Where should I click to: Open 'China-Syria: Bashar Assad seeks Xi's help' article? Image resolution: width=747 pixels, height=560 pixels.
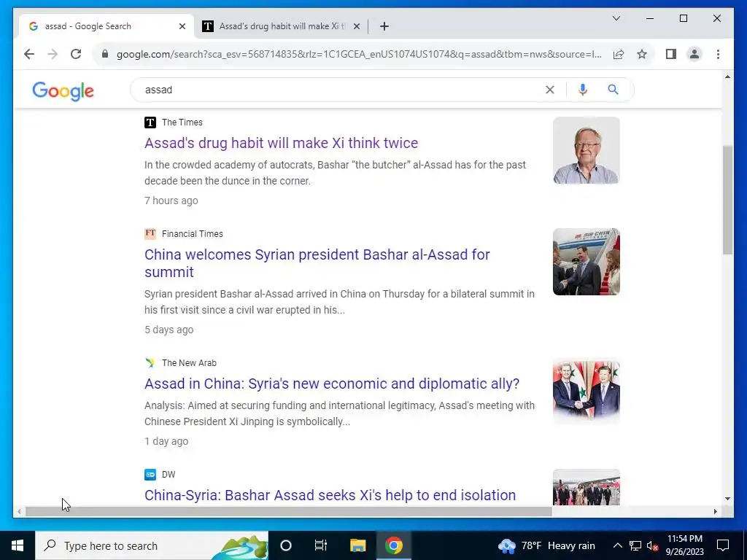[330, 495]
